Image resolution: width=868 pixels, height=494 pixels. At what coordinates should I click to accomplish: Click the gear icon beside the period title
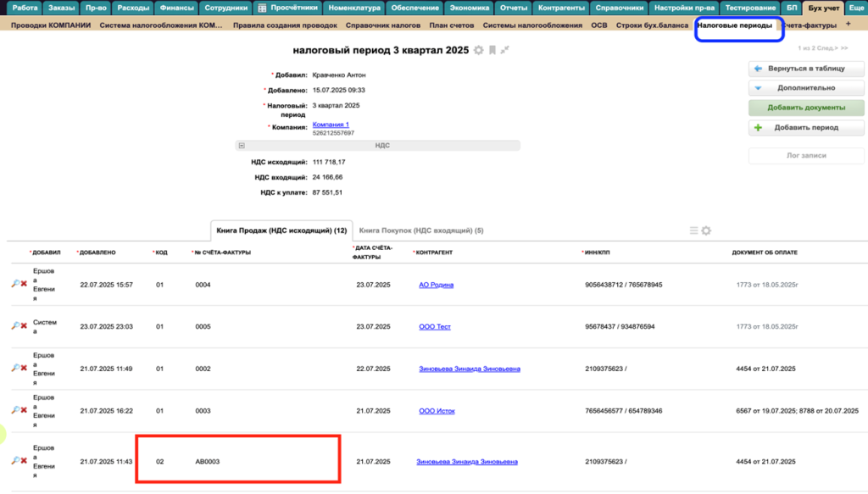point(479,51)
